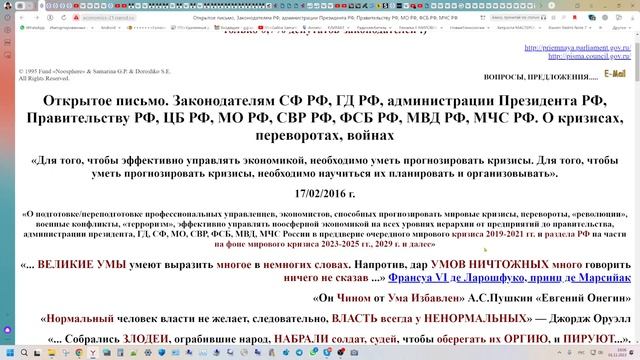Click the 17/02/2016 г. date heading
Viewport: 640px width, 360px height.
pyautogui.click(x=325, y=193)
